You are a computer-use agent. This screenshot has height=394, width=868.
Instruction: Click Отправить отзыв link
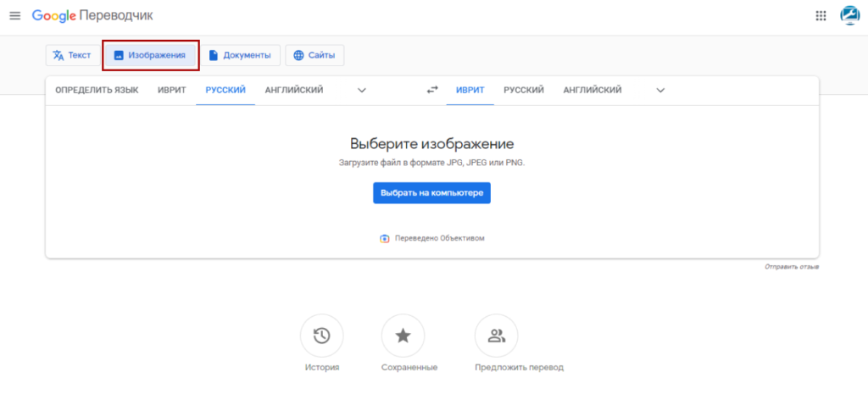(x=792, y=267)
